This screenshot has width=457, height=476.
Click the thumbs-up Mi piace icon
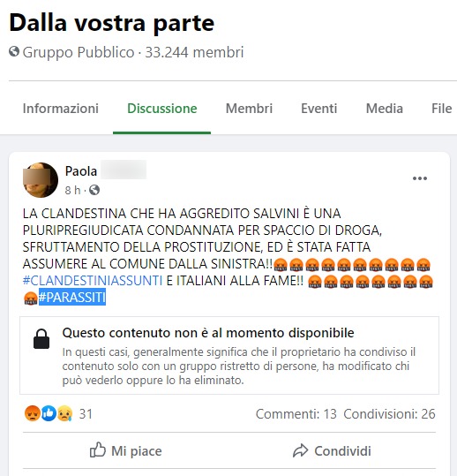click(x=98, y=450)
